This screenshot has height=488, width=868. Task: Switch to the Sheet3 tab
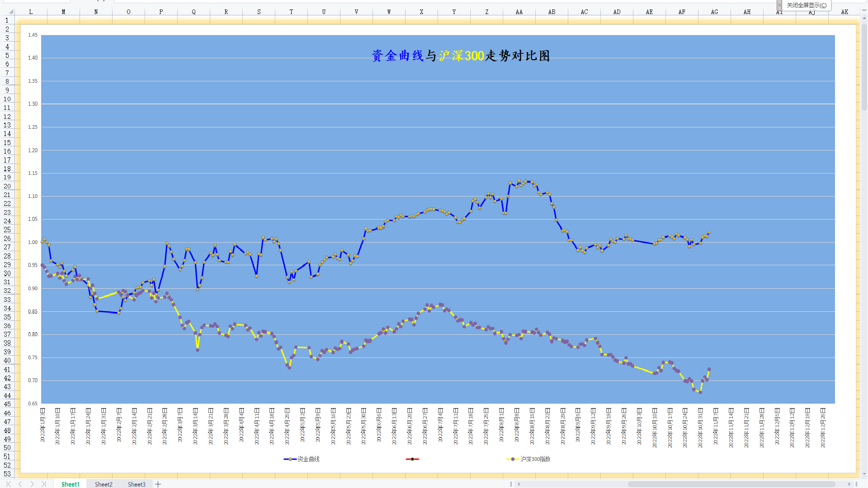tap(137, 484)
